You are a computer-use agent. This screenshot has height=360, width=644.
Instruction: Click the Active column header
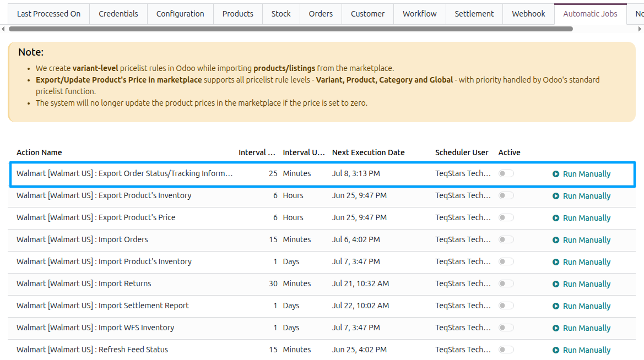[x=509, y=152]
